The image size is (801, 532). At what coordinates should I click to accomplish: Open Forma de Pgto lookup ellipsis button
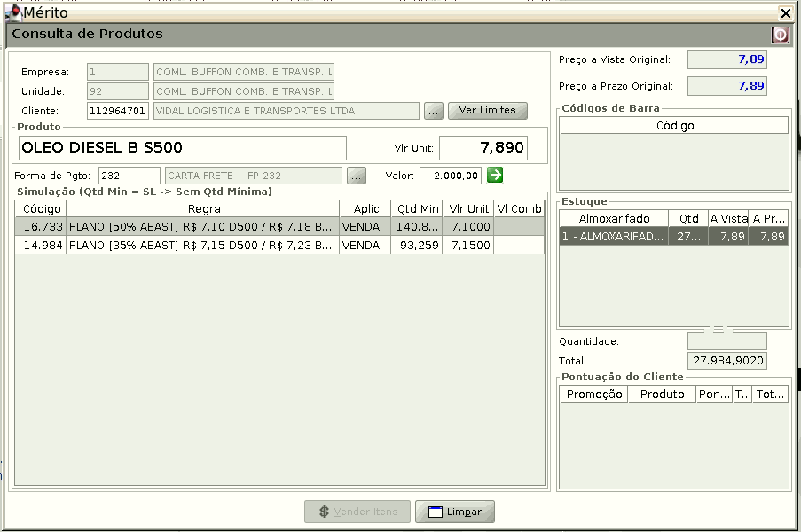click(x=357, y=176)
